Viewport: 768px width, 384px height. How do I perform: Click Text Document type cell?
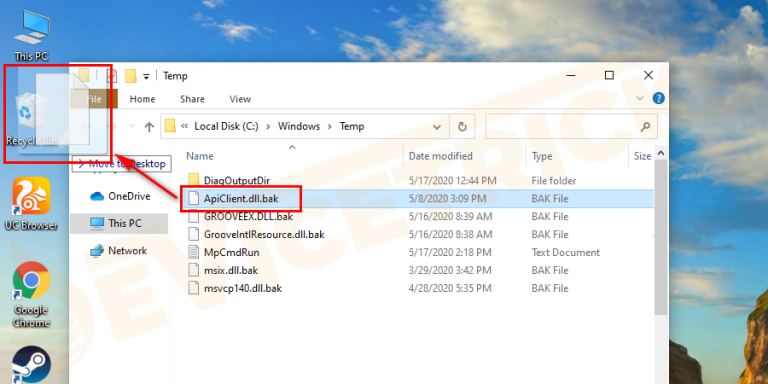(566, 253)
